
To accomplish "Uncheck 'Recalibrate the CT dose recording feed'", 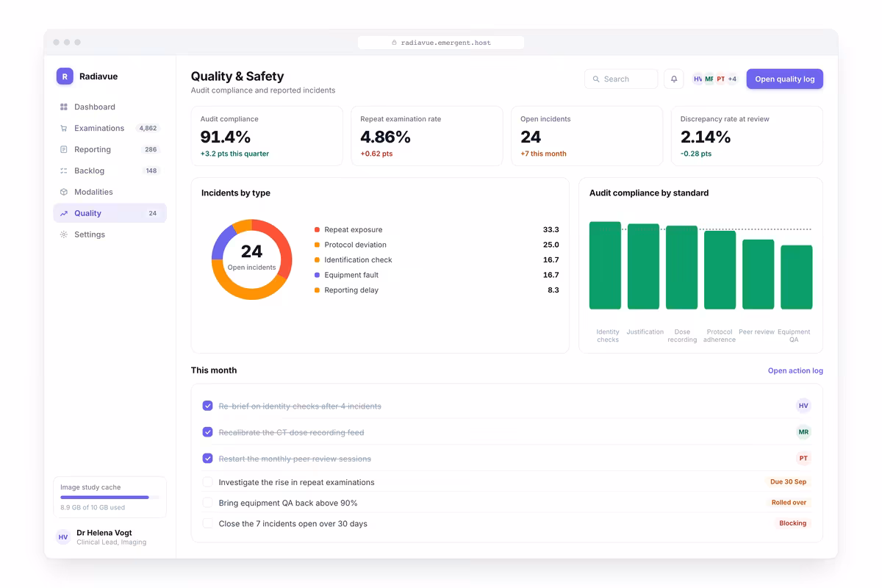I will (x=207, y=432).
